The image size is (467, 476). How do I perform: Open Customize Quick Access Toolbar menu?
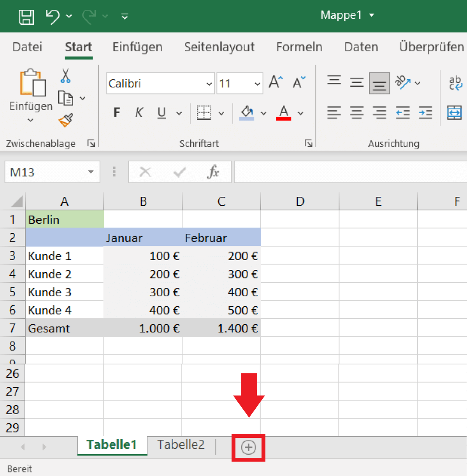125,16
